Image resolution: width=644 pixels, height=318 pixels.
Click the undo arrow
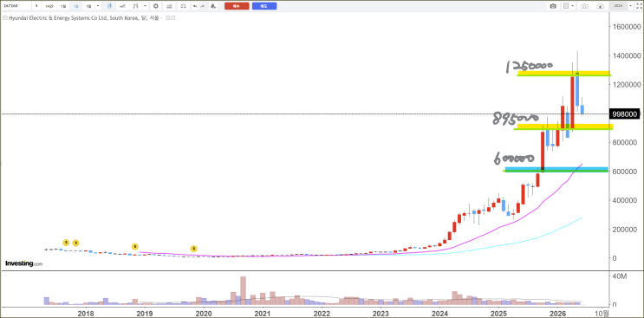point(195,6)
